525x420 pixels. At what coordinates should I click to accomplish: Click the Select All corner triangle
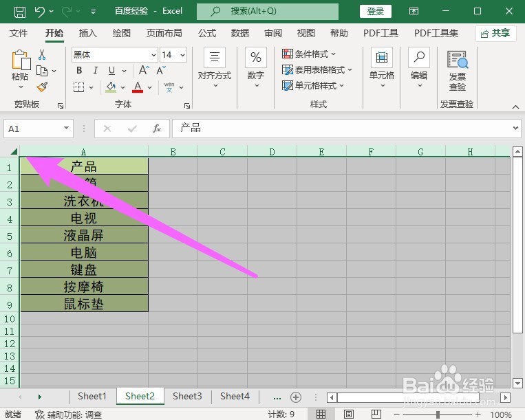click(14, 151)
